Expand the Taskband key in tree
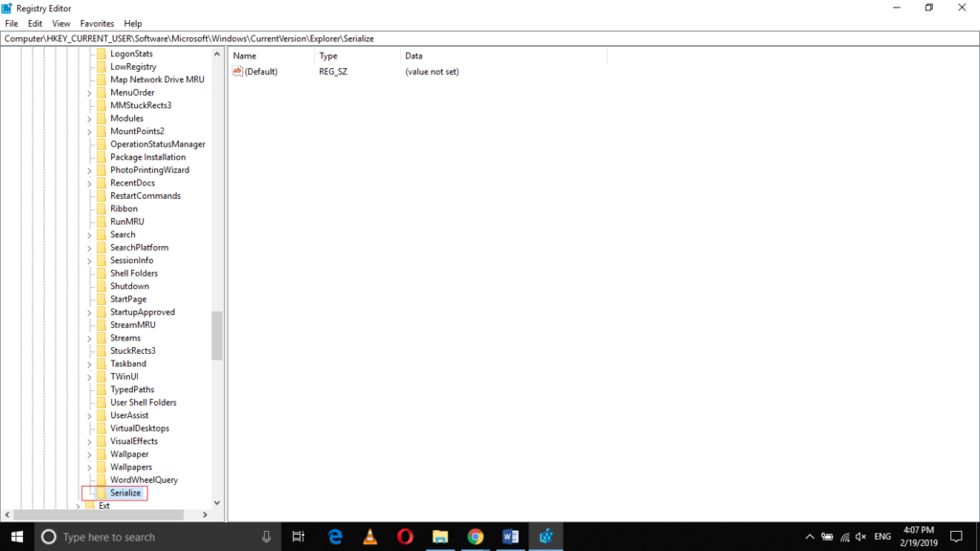 tap(89, 364)
